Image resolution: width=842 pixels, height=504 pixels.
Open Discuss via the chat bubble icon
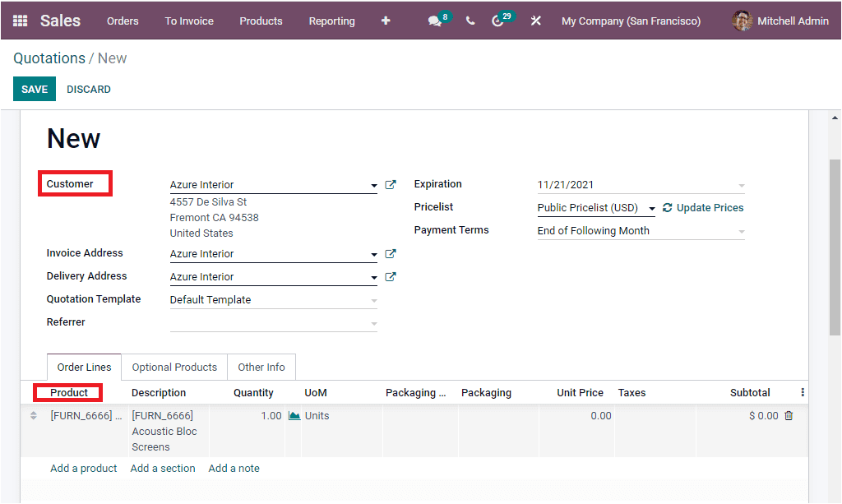coord(434,20)
